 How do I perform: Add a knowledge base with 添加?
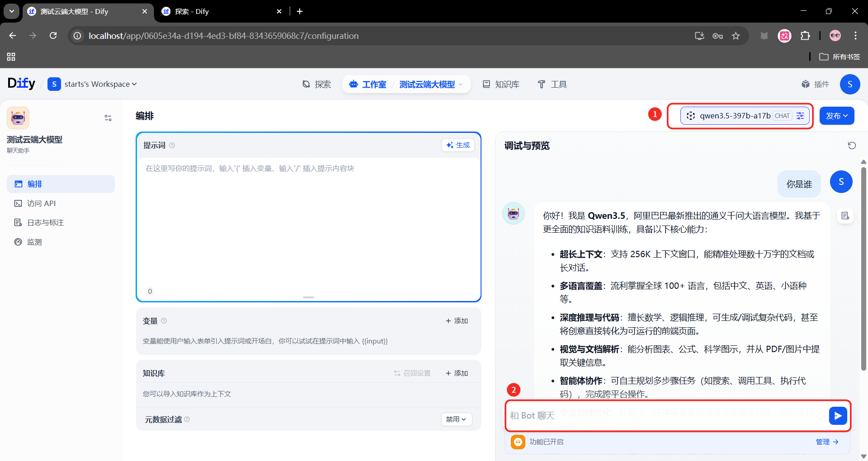[x=457, y=373]
